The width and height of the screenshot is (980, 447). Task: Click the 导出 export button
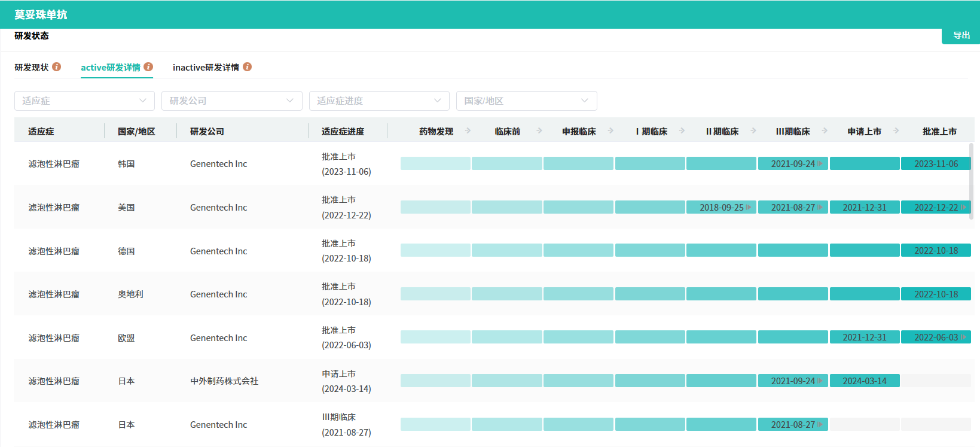click(961, 36)
